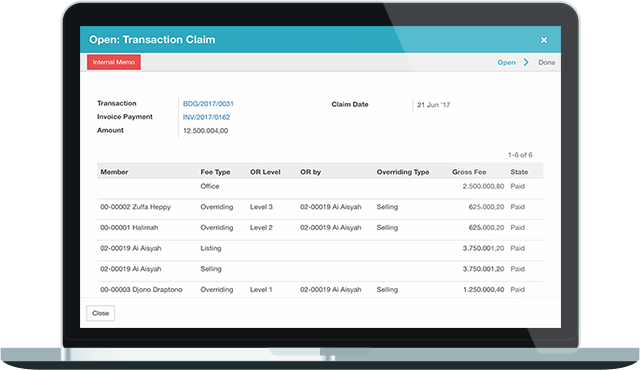
Task: Sort by OR Level column header
Action: tap(265, 172)
